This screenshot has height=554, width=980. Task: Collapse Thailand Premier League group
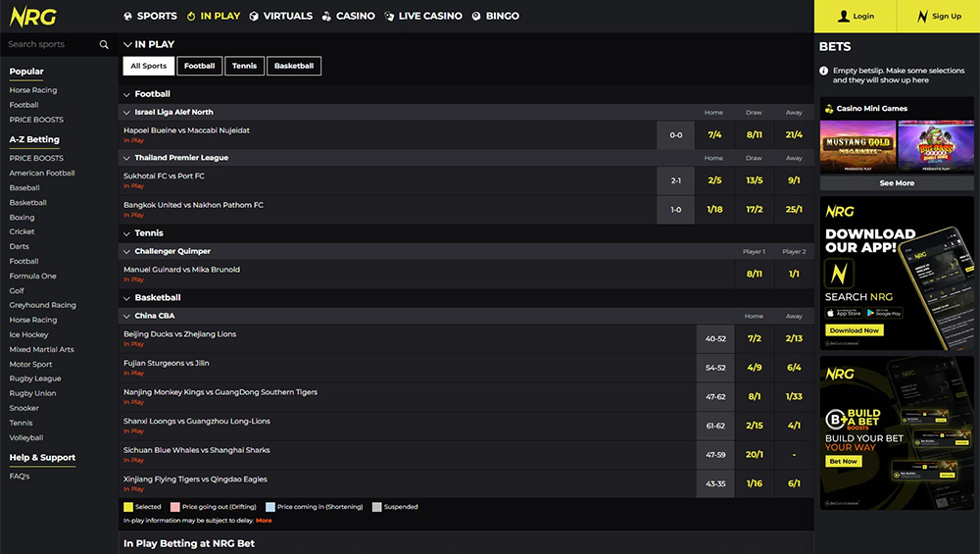coord(126,158)
